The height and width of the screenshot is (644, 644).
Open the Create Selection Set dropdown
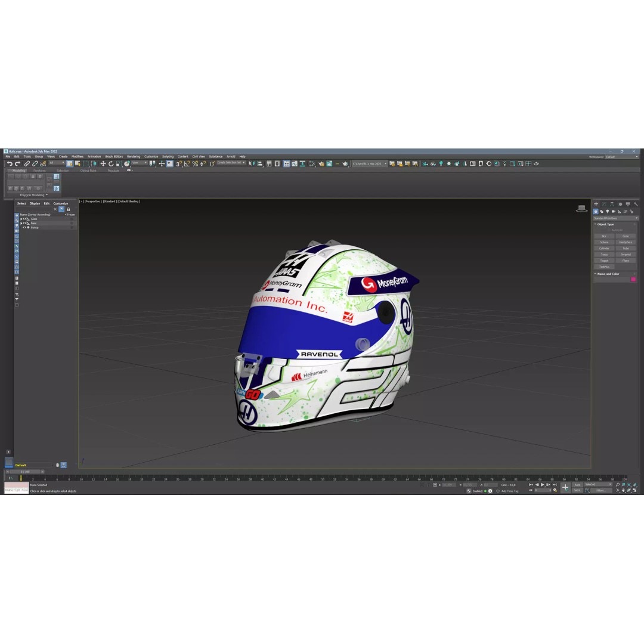pos(244,162)
